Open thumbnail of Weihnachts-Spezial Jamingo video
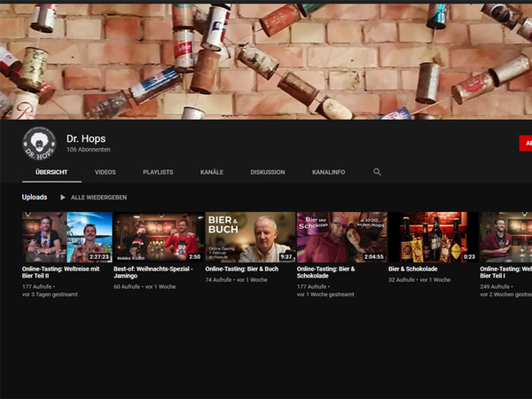532x399 pixels. coord(159,237)
